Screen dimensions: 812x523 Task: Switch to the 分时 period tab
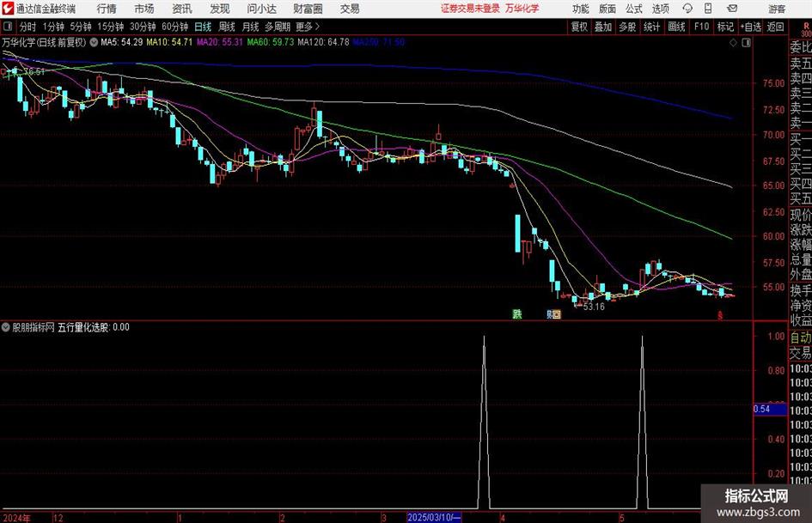click(x=27, y=27)
